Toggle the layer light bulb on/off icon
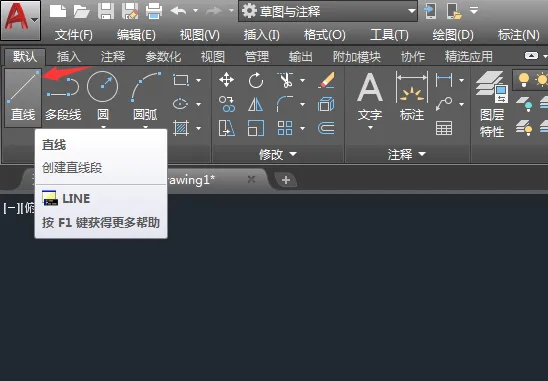The height and width of the screenshot is (381, 548). coord(524,80)
